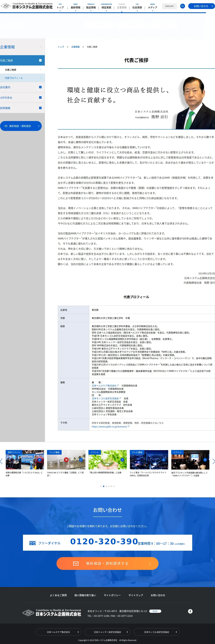Click arrow icon on テレビ東京 card
The height and width of the screenshot is (644, 215).
click(164, 460)
